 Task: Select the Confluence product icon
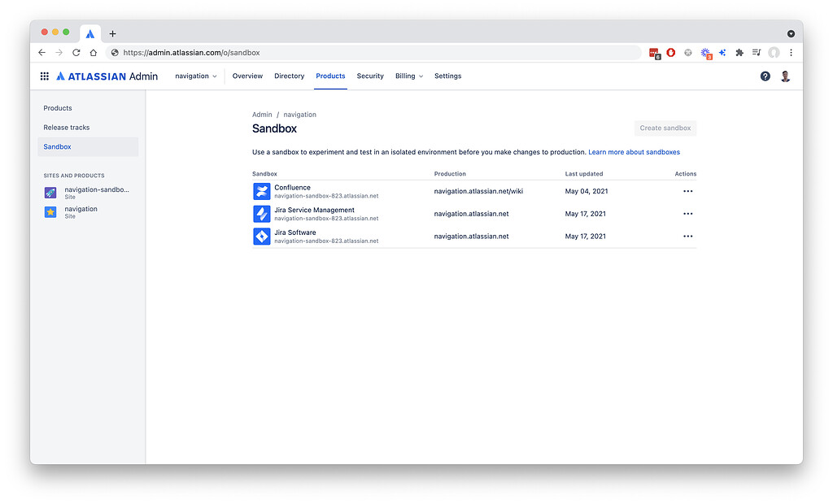pyautogui.click(x=262, y=191)
